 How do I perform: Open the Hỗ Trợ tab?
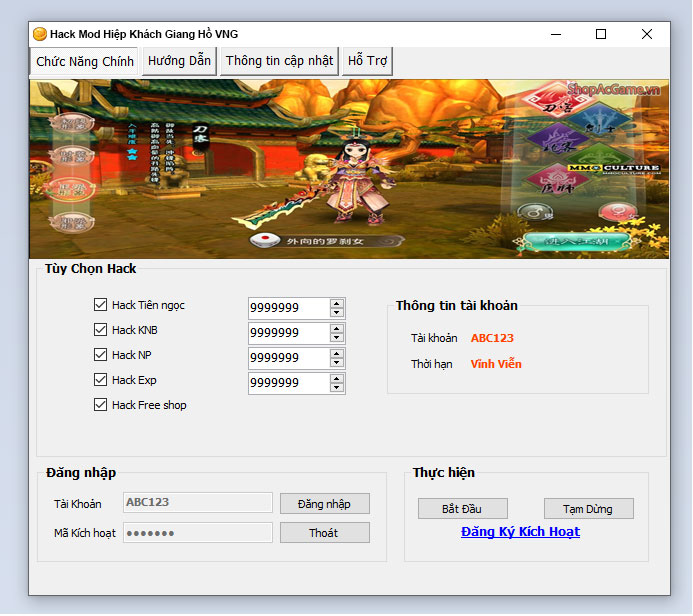pyautogui.click(x=367, y=61)
